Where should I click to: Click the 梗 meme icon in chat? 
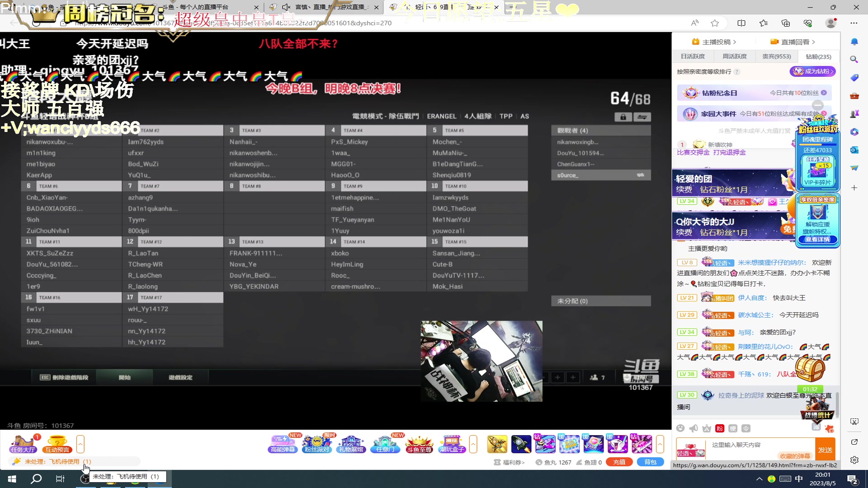(x=733, y=428)
